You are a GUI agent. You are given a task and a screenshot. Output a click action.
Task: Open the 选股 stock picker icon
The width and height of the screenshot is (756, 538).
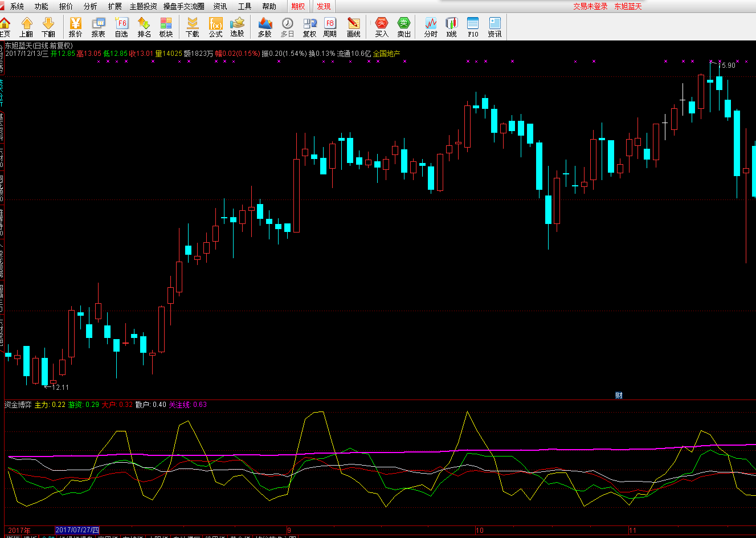pyautogui.click(x=237, y=27)
